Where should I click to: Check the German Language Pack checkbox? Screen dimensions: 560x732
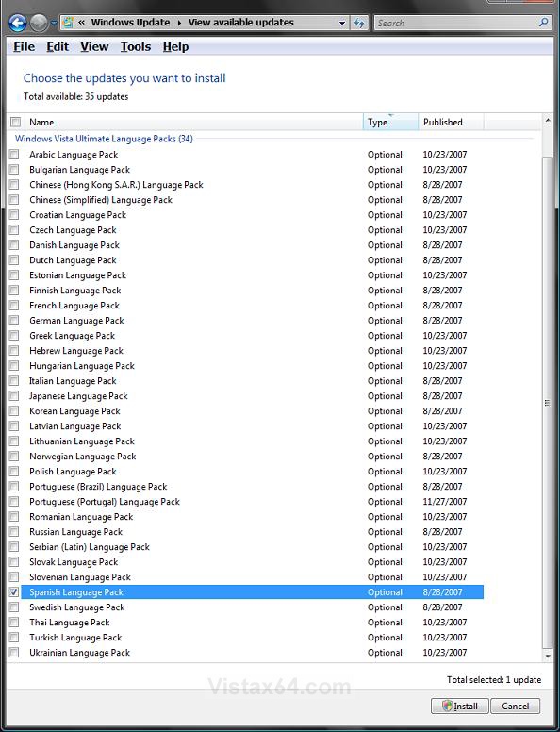[x=14, y=321]
